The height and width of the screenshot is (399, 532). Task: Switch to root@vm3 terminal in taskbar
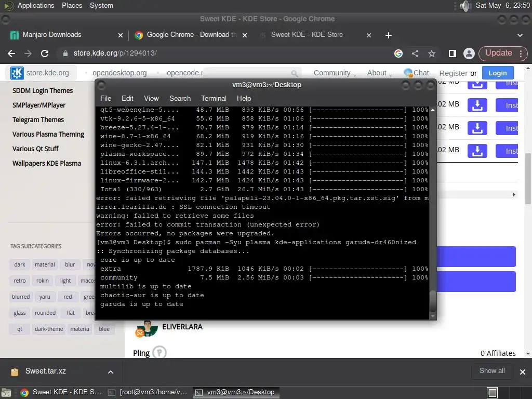(x=148, y=392)
